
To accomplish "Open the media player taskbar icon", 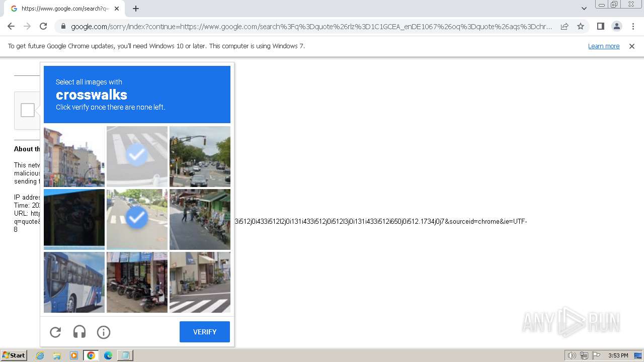I will 74,355.
